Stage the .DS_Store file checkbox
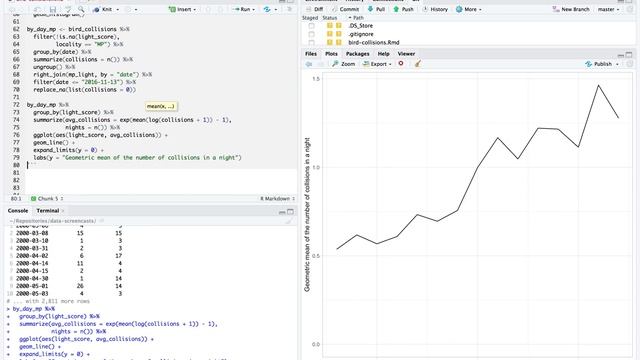Screen dimensions: 640x360 (311, 26)
